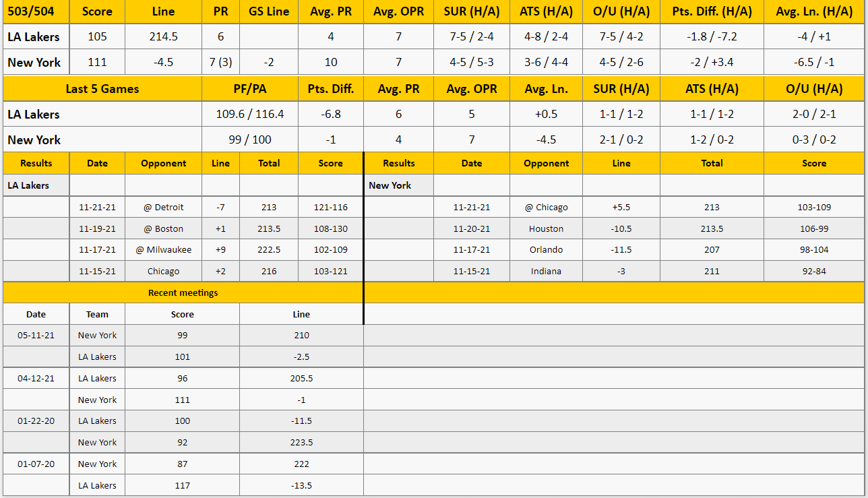Click the recent meeting line -13.5
The image size is (868, 498).
coord(301,485)
